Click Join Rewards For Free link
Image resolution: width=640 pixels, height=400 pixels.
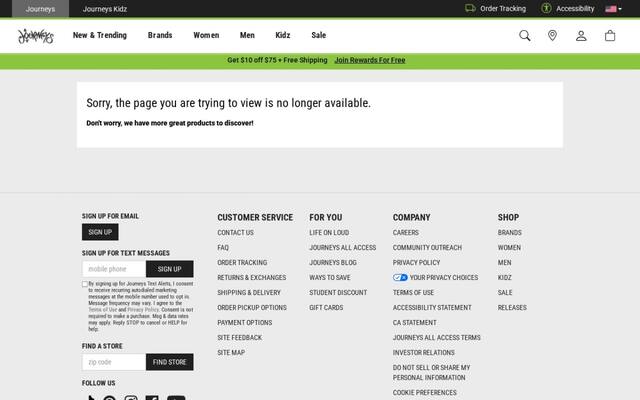pos(370,60)
